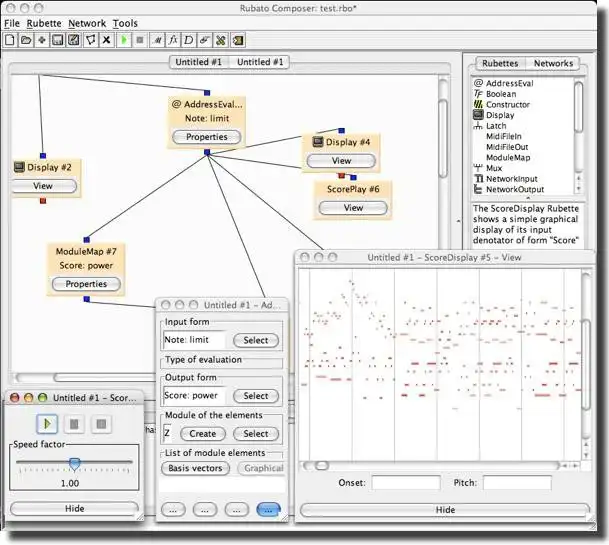Click the first gray stop button in ScorePlay
609x545 pixels.
point(74,424)
